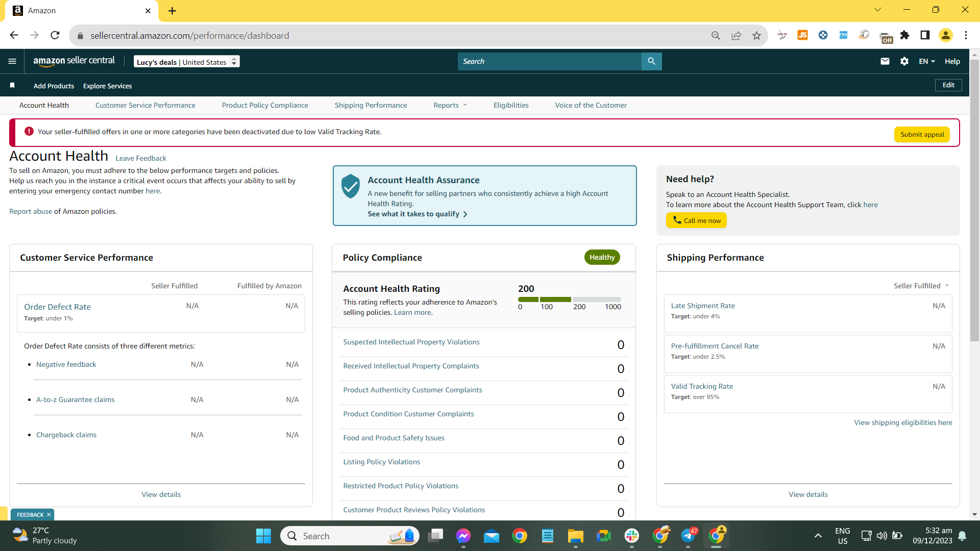Open the Help link in the header
The image size is (980, 551).
point(952,61)
